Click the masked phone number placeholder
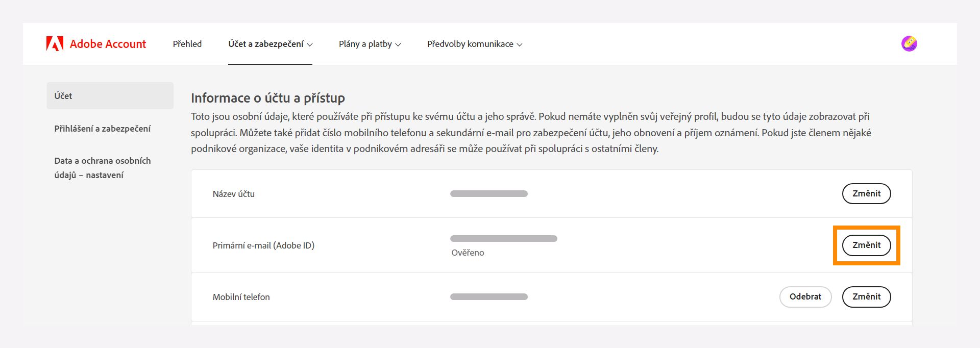Viewport: 980px width, 348px height. point(488,296)
